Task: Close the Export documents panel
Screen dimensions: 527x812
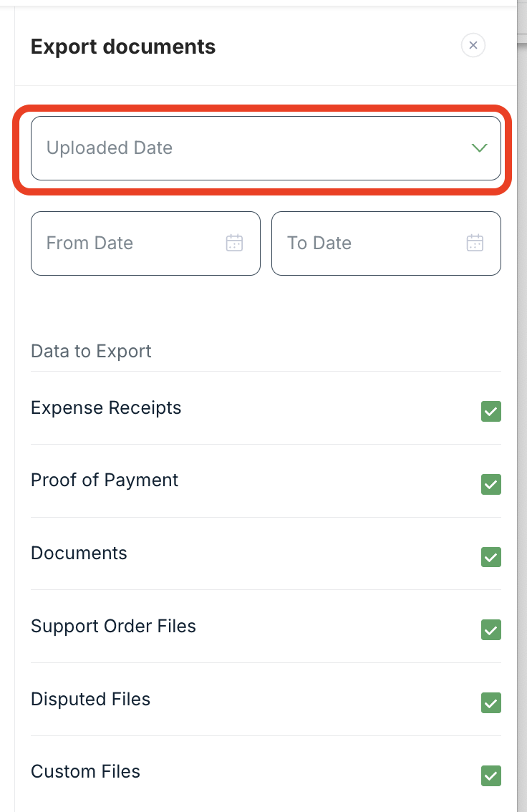Action: coord(473,45)
